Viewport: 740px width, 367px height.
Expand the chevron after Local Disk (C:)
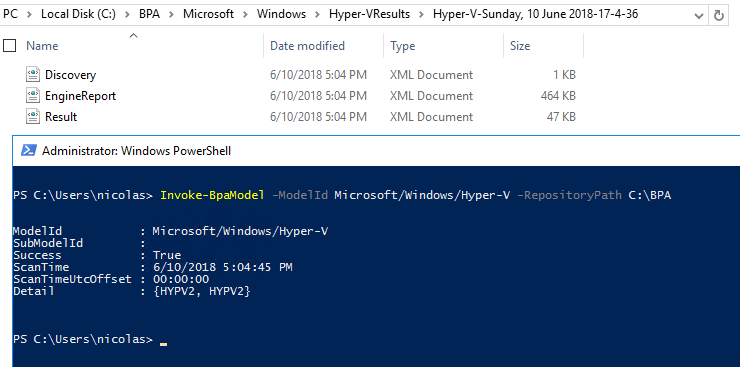click(x=127, y=15)
